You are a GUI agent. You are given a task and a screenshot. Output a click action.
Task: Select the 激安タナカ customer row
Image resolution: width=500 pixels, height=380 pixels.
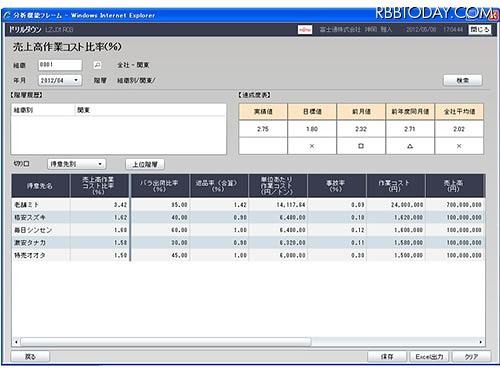pyautogui.click(x=248, y=243)
